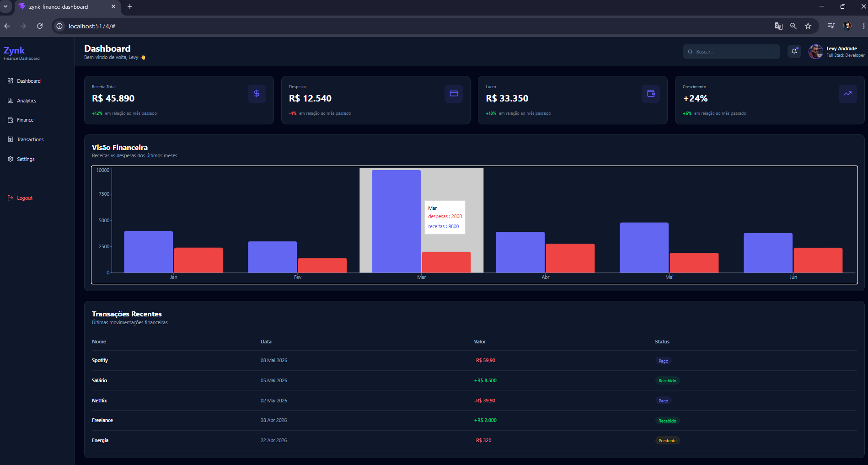Viewport: 868px width, 465px height.
Task: Click the Mai blue receitas bar
Action: (x=644, y=248)
